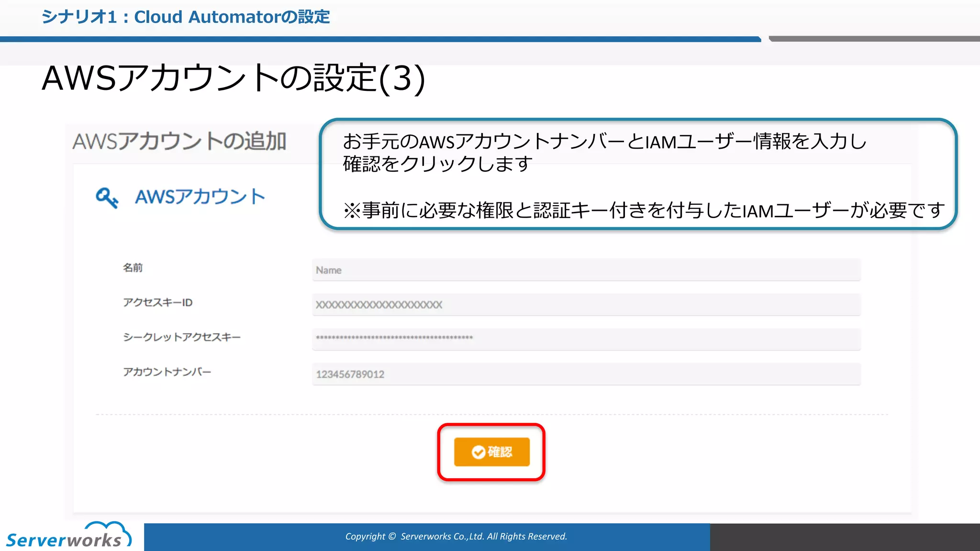Image resolution: width=980 pixels, height=551 pixels.
Task: Select the アクセスキーID input field
Action: tap(586, 305)
